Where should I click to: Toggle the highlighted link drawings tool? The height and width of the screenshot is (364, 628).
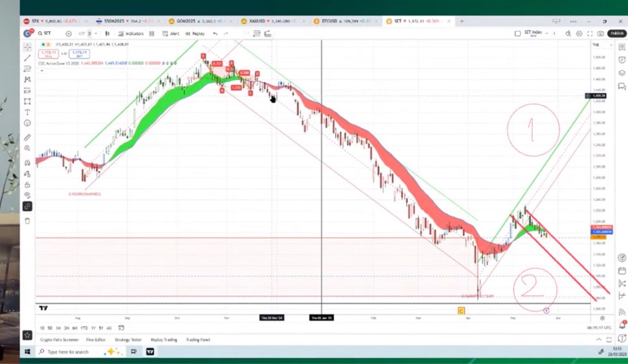[x=27, y=206]
